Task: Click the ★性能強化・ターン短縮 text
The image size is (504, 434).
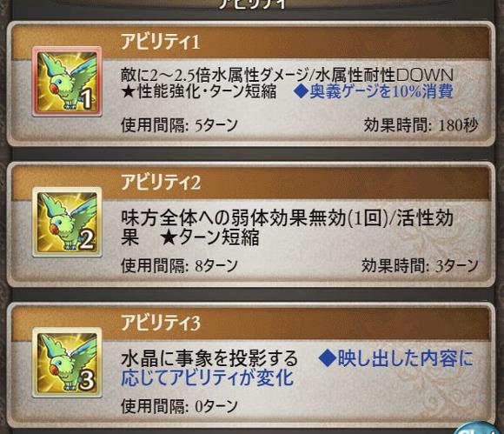Action: (x=199, y=92)
